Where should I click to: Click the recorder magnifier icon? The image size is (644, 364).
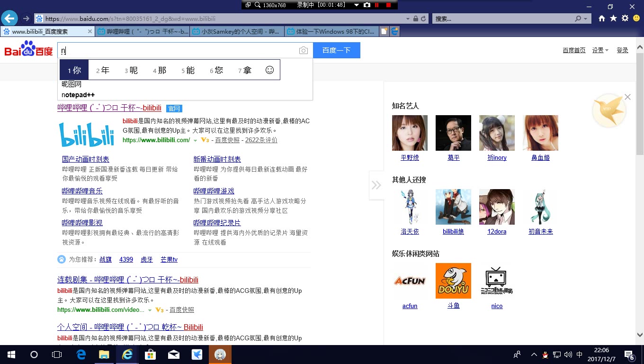click(258, 5)
